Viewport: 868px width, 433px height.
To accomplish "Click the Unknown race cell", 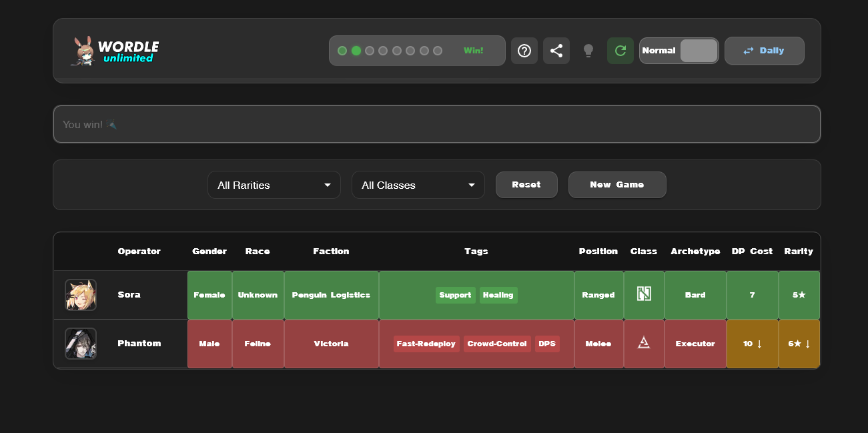I will [258, 295].
